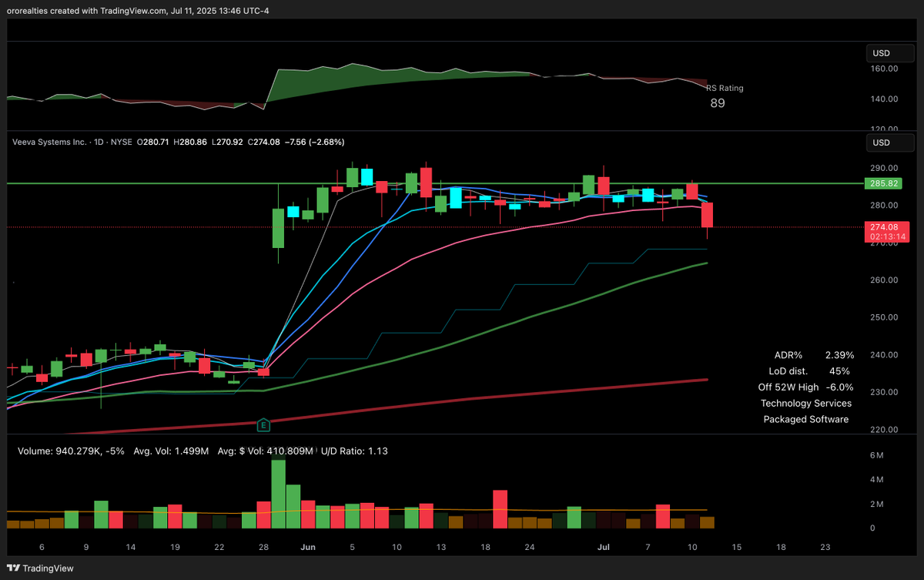Screen dimensions: 924x580
Task: Click the Jun label on the date axis
Action: tap(308, 547)
